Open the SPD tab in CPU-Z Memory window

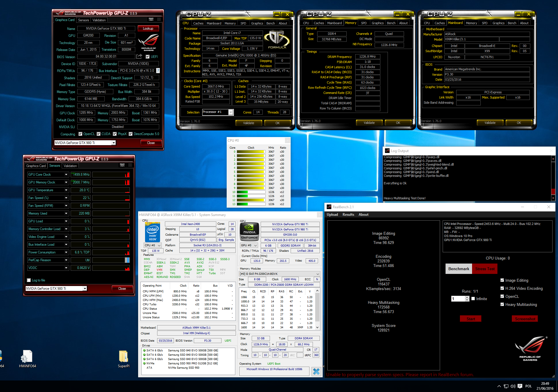[364, 23]
